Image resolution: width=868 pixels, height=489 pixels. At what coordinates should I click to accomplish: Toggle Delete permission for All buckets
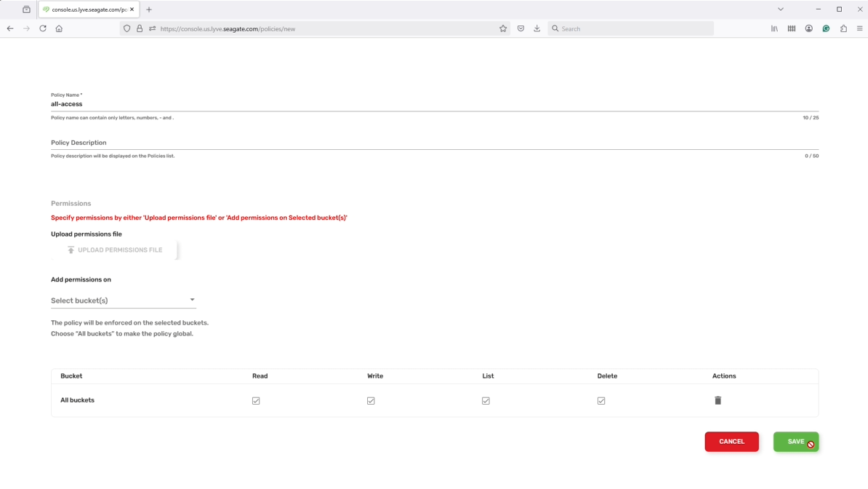point(601,401)
